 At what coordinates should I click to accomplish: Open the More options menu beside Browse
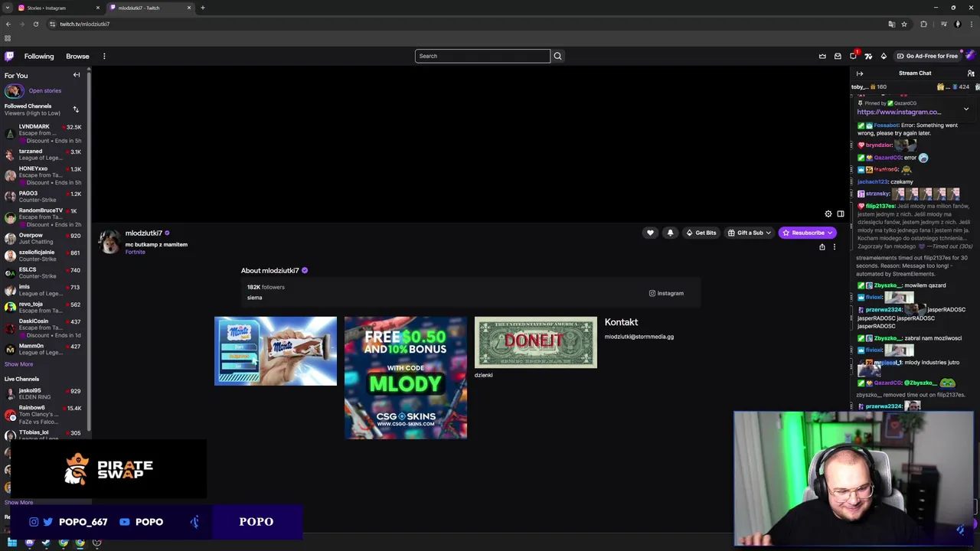pyautogui.click(x=104, y=56)
